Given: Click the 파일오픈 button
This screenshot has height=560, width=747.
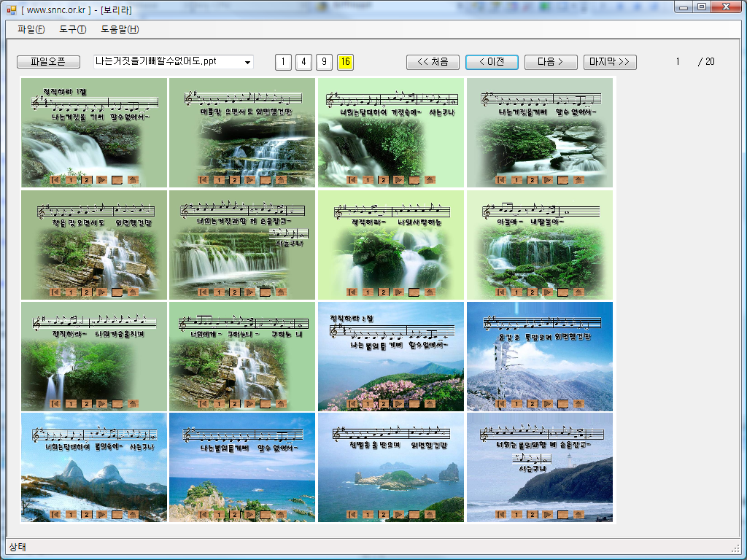Looking at the screenshot, I should 48,62.
